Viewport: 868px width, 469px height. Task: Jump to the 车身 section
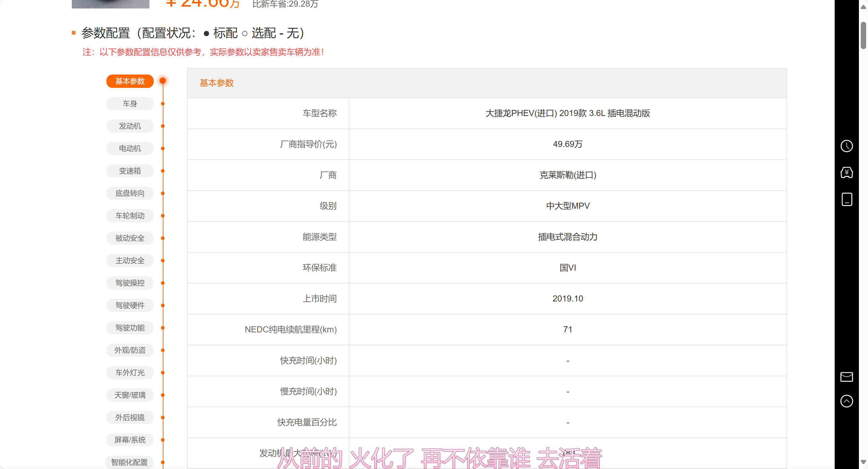pos(130,103)
